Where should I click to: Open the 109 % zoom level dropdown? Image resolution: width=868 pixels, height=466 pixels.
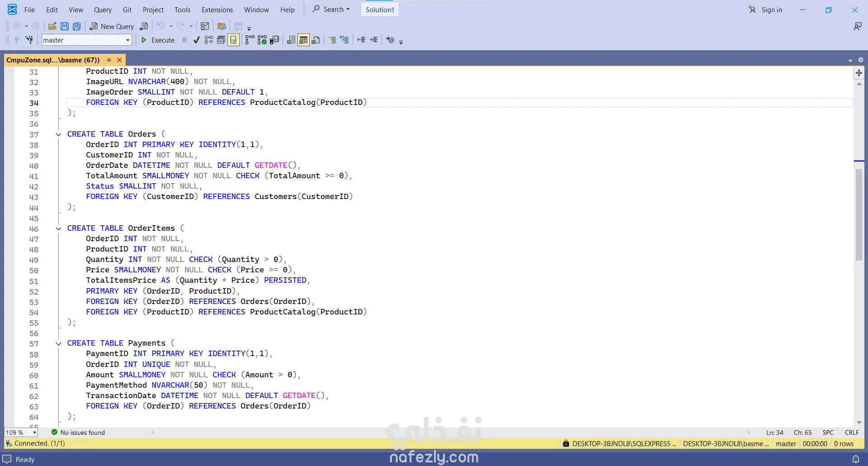pyautogui.click(x=34, y=433)
